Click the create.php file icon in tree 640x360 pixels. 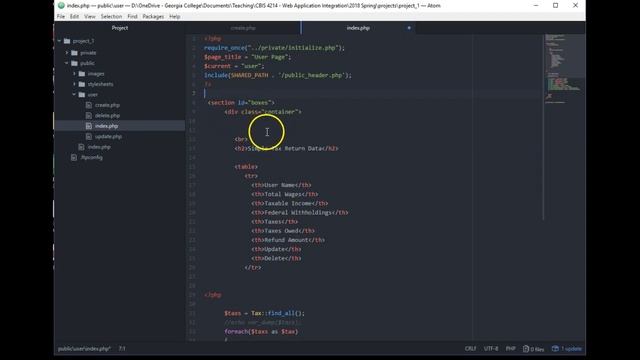click(89, 105)
